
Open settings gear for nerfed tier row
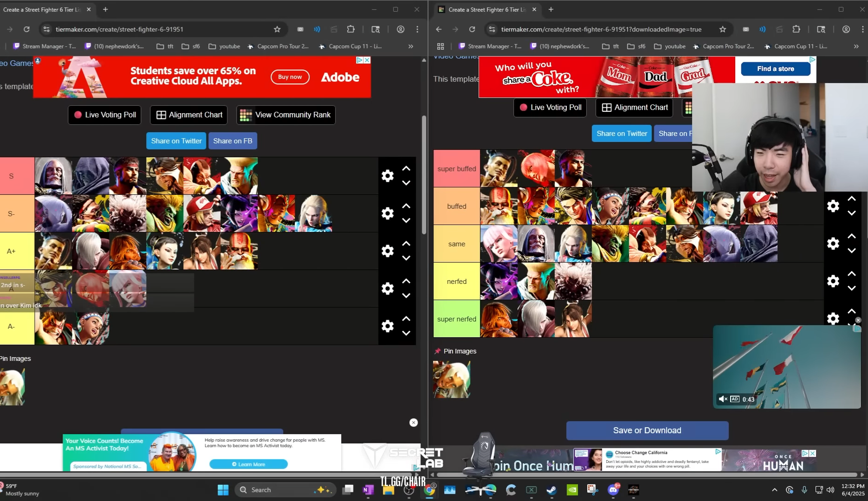[833, 281]
